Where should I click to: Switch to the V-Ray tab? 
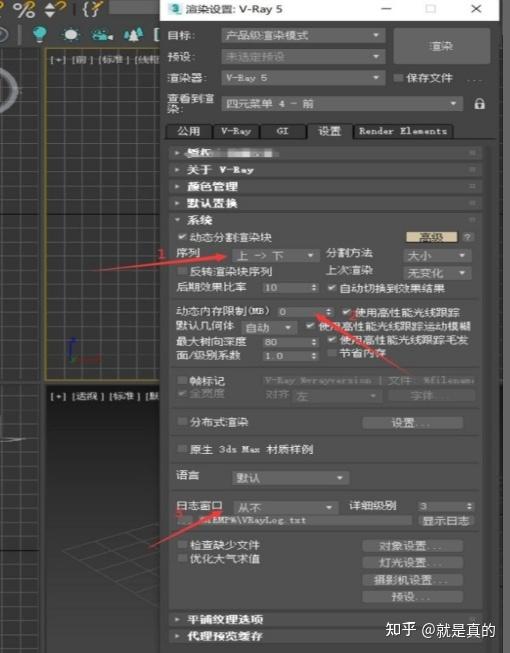pos(236,131)
